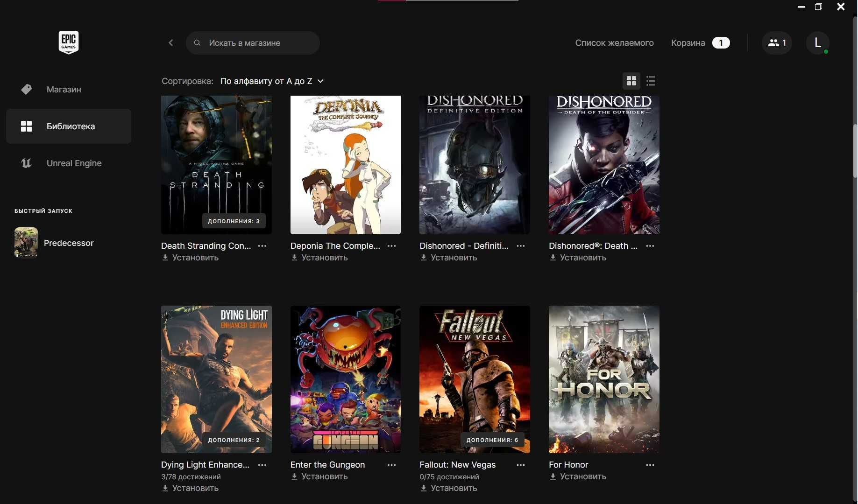Open the profile avatar labeled L
The width and height of the screenshot is (858, 504).
tap(817, 43)
